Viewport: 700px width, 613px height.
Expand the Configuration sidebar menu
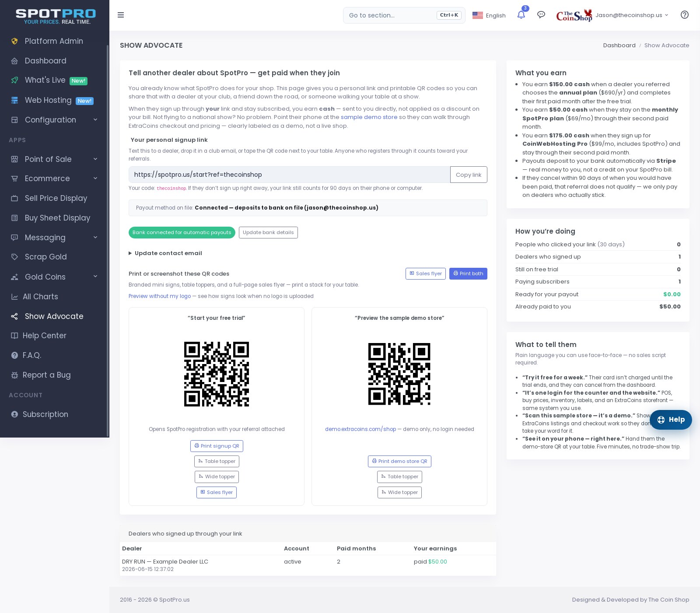click(55, 120)
